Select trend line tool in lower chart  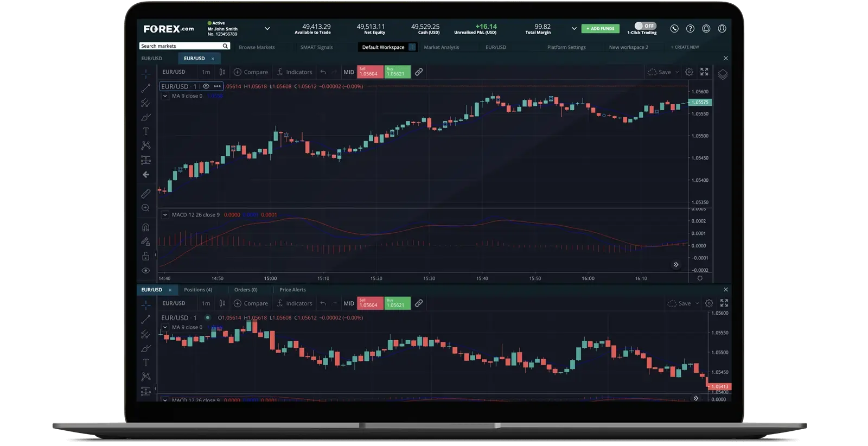(x=145, y=320)
